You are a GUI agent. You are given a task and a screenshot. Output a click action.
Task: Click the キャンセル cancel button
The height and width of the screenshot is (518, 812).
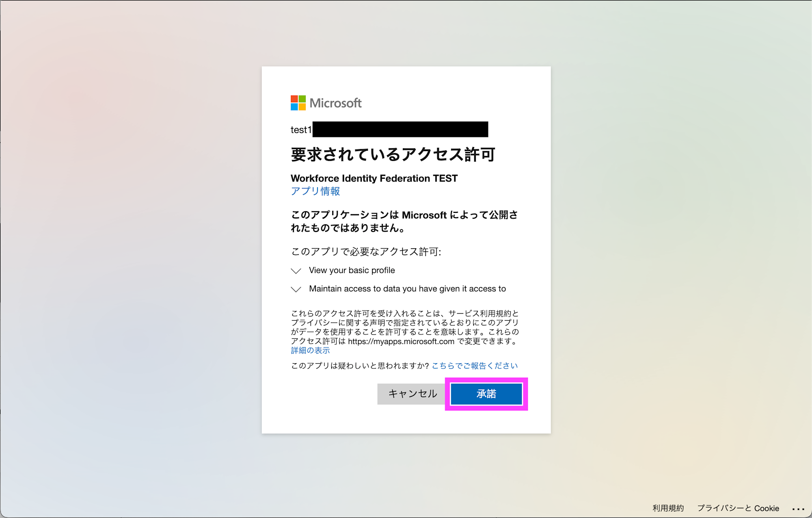(x=412, y=394)
